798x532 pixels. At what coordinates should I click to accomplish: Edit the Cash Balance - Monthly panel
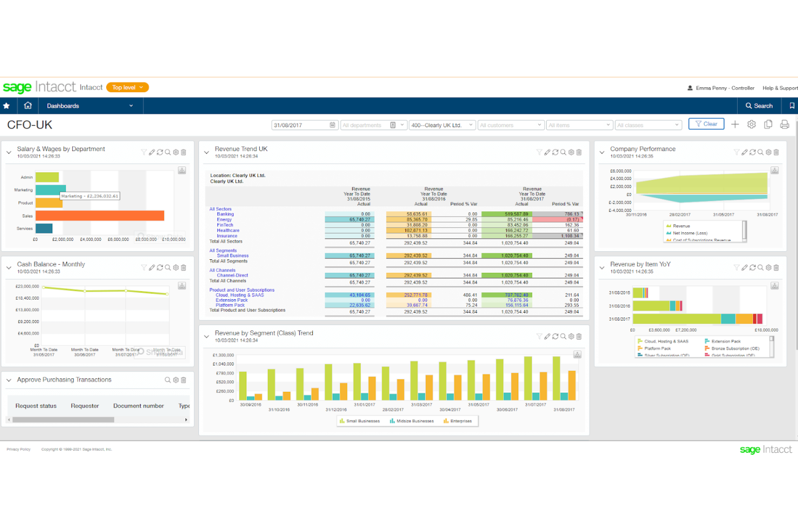pyautogui.click(x=152, y=268)
